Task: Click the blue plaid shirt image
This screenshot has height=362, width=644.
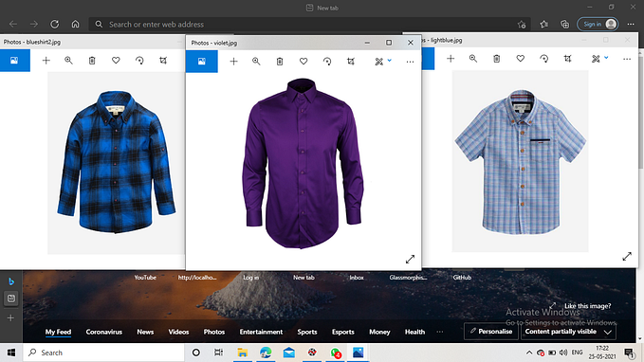Action: [117, 162]
